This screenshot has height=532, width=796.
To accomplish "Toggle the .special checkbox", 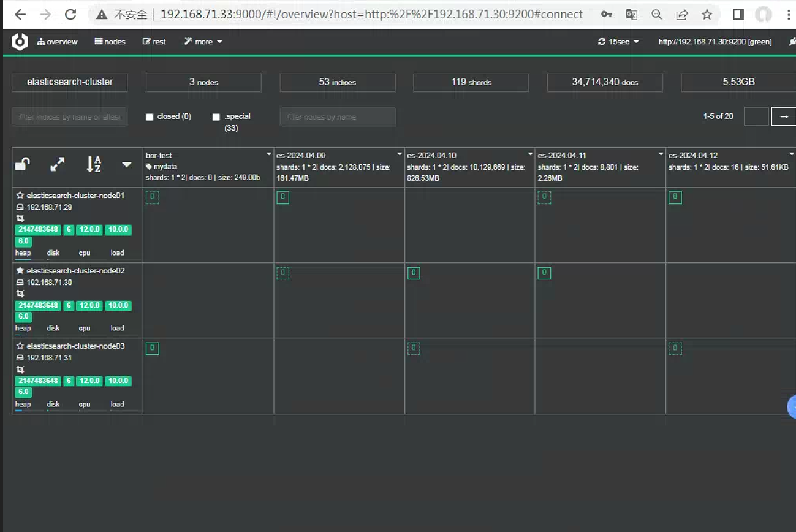I will [x=216, y=117].
